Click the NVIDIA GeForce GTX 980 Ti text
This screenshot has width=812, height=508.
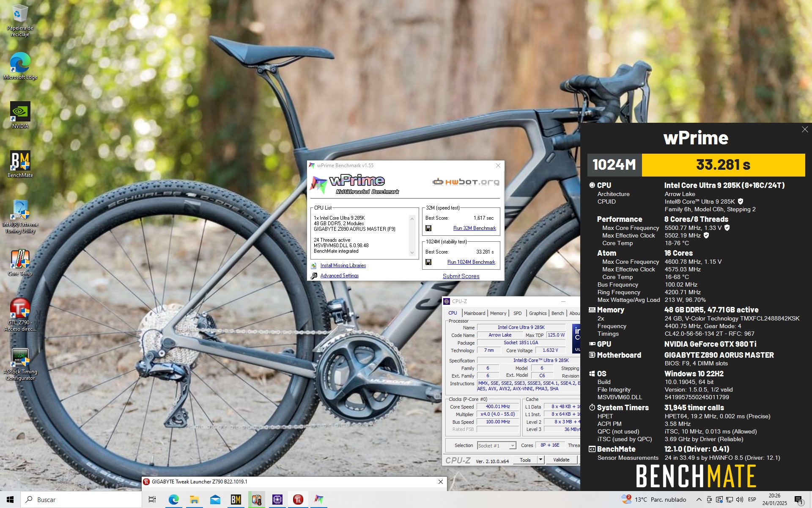(710, 344)
